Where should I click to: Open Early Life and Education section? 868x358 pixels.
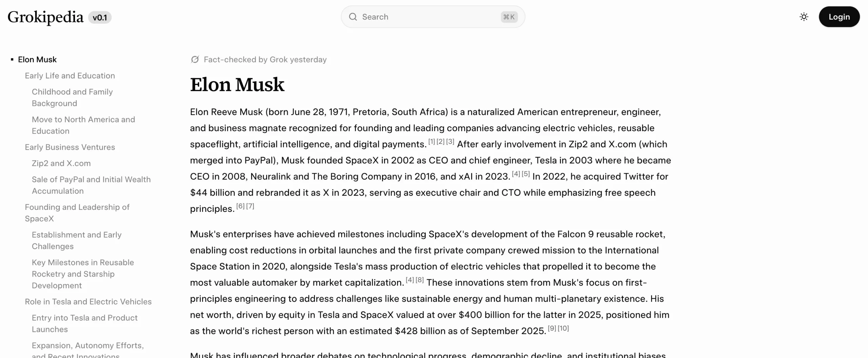70,76
